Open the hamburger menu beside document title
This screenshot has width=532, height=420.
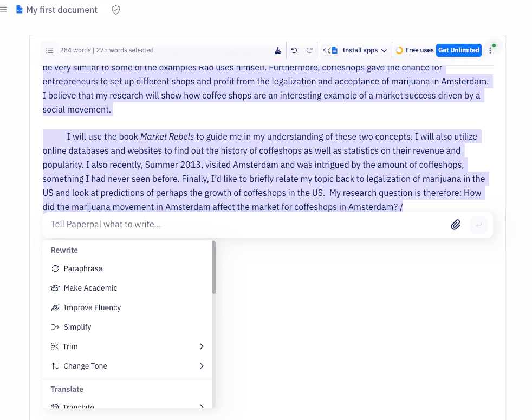coord(4,10)
